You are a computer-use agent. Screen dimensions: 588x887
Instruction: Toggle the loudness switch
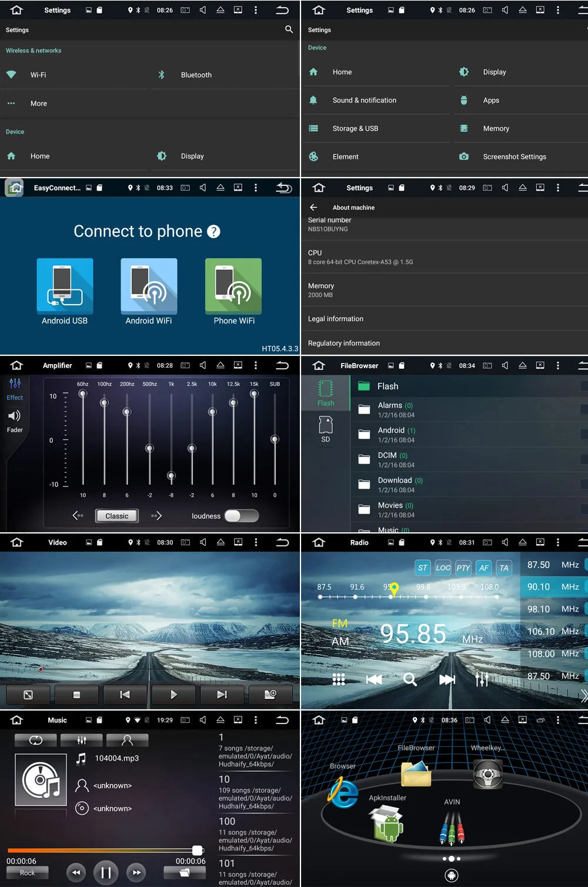point(242,516)
